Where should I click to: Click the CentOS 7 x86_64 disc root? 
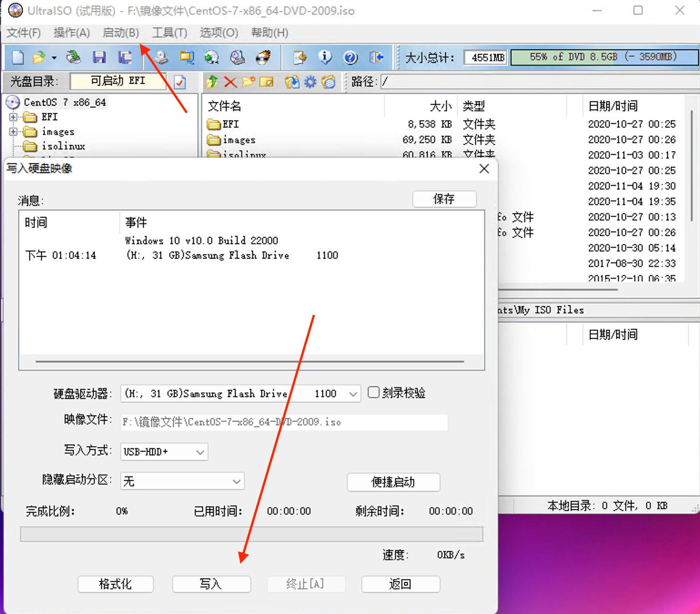point(65,102)
